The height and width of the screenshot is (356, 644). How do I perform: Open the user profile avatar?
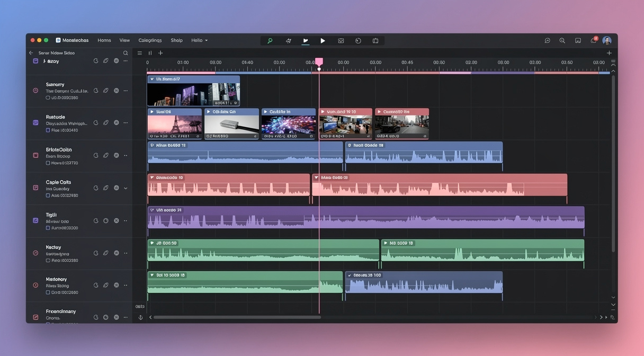tap(607, 40)
